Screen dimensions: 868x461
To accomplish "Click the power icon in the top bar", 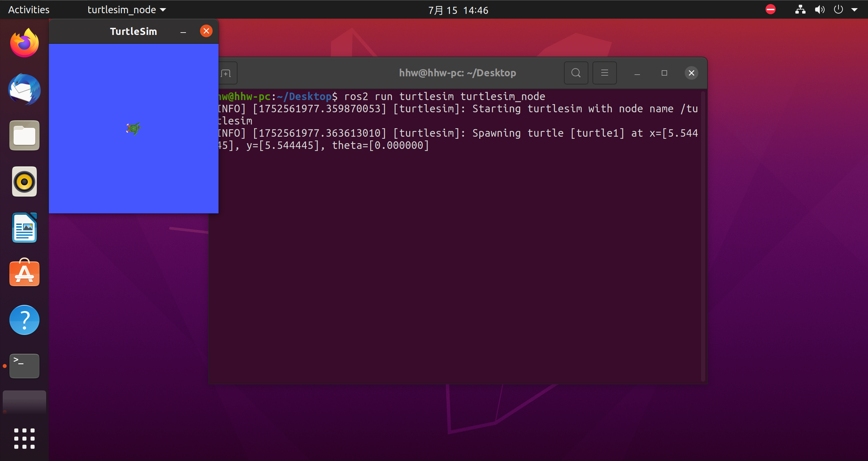I will [838, 9].
